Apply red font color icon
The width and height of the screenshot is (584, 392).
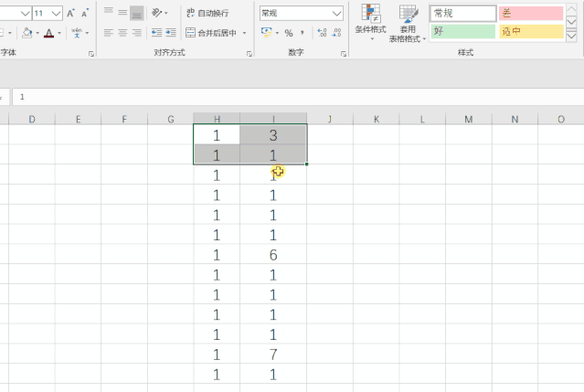(48, 33)
